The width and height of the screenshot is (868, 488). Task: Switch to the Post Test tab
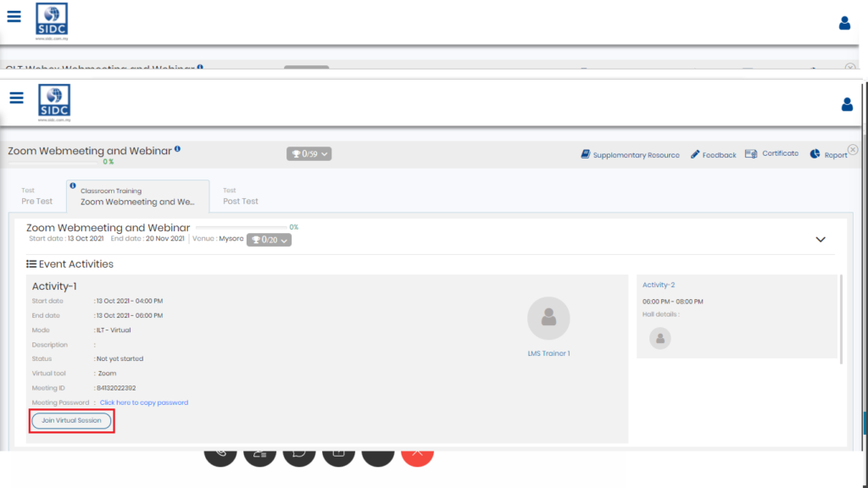coord(240,197)
